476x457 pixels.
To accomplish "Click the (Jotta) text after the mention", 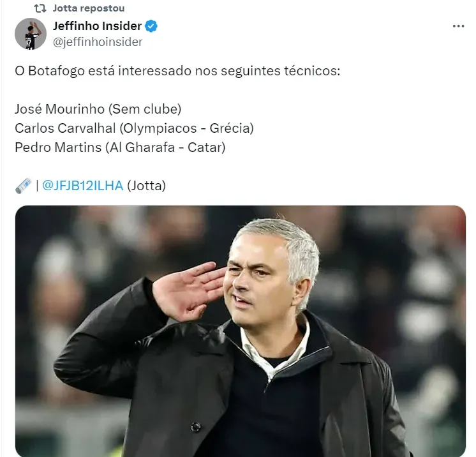I will pyautogui.click(x=146, y=186).
